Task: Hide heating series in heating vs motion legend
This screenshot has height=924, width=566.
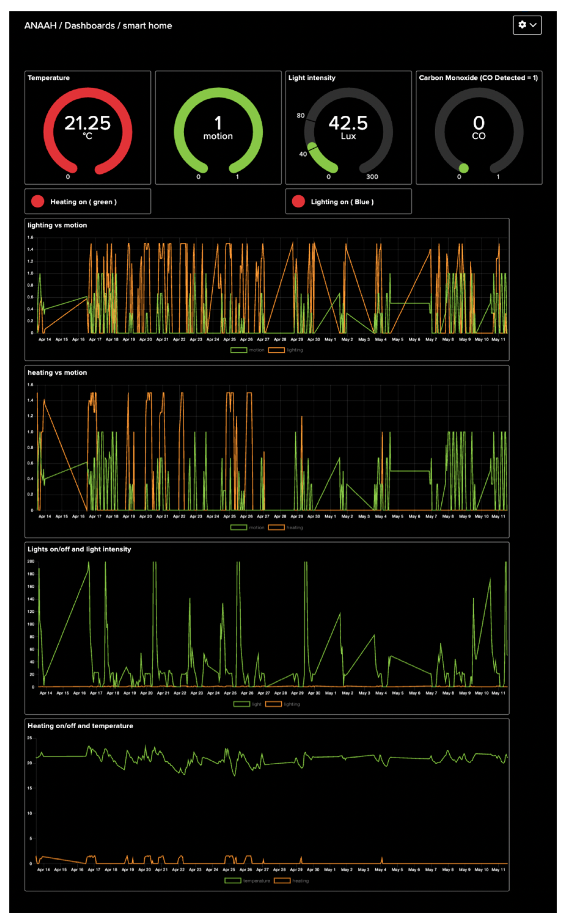Action: 286,527
